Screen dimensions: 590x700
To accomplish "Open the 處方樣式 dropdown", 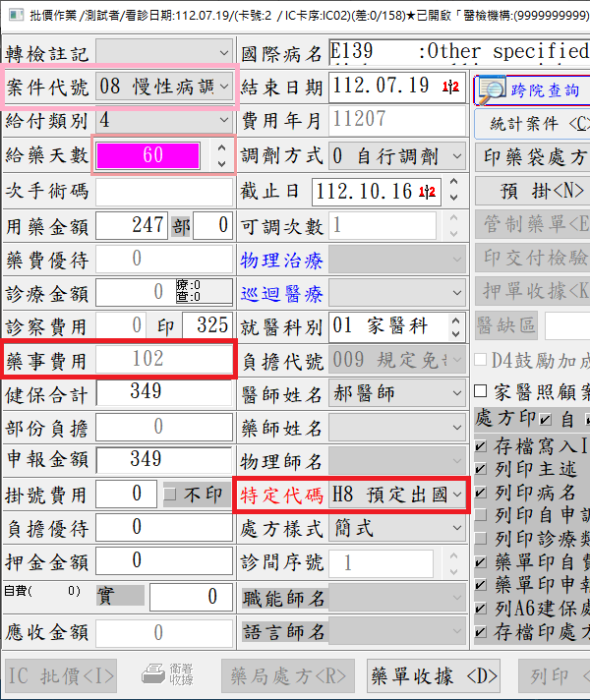I will tap(457, 529).
